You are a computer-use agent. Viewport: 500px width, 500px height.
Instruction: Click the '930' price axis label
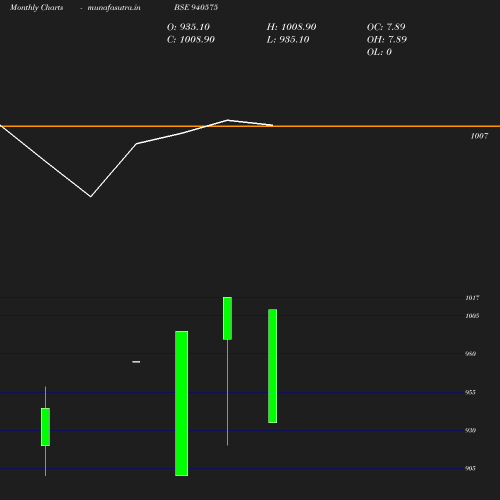470,430
